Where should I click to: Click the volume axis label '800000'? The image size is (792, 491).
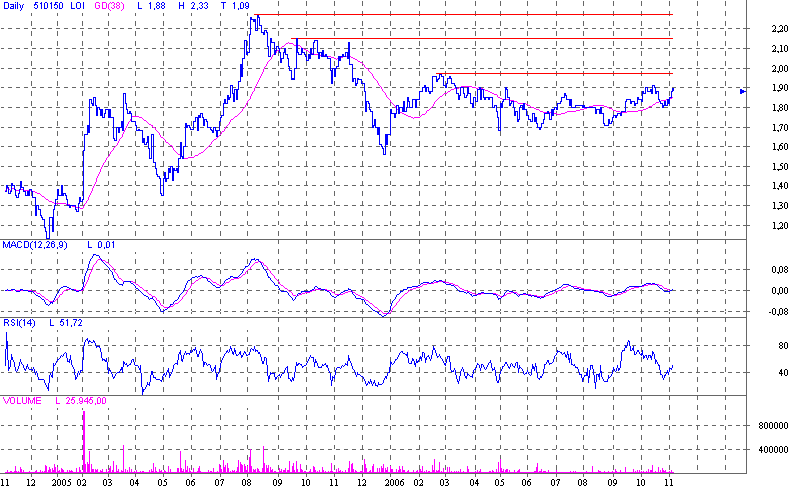click(x=773, y=426)
